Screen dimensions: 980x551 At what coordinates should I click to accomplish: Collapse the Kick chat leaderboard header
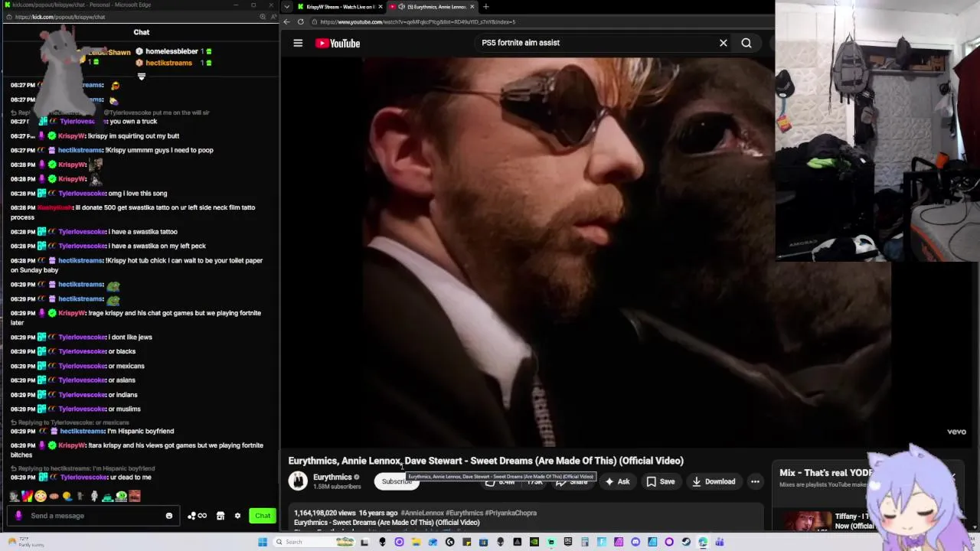[x=142, y=76]
